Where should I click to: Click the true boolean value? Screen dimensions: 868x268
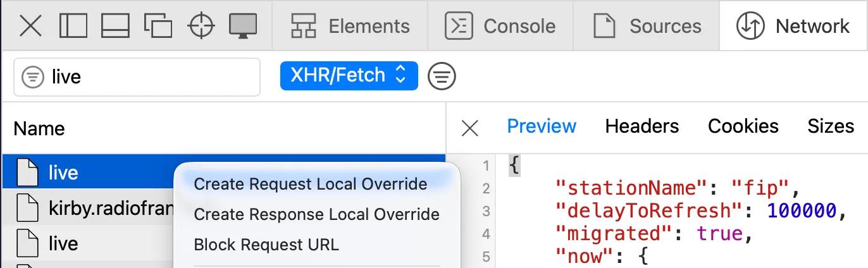(720, 234)
